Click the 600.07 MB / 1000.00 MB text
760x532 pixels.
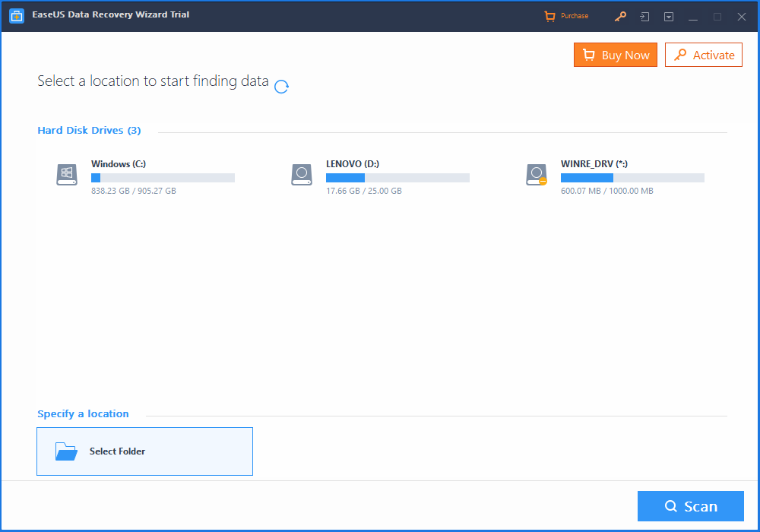point(606,191)
